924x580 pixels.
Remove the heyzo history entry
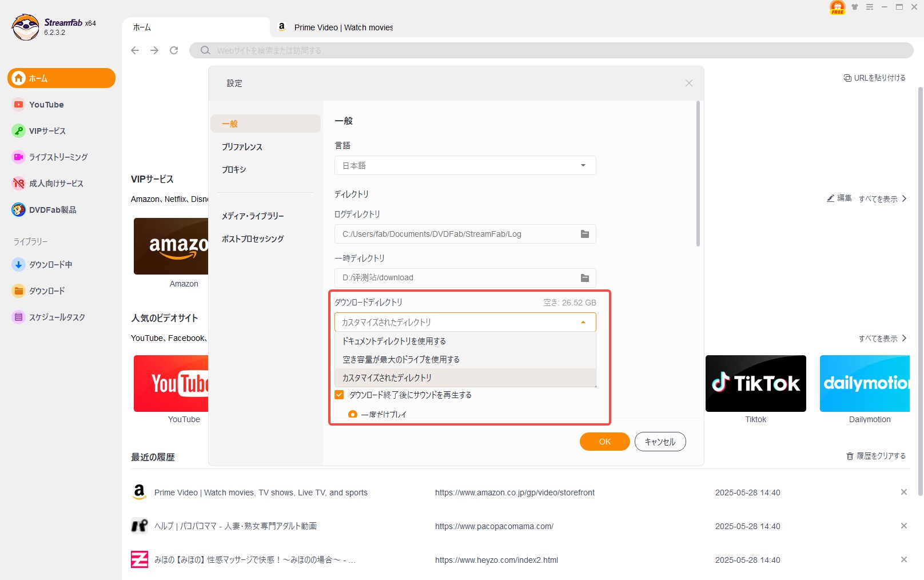point(904,559)
